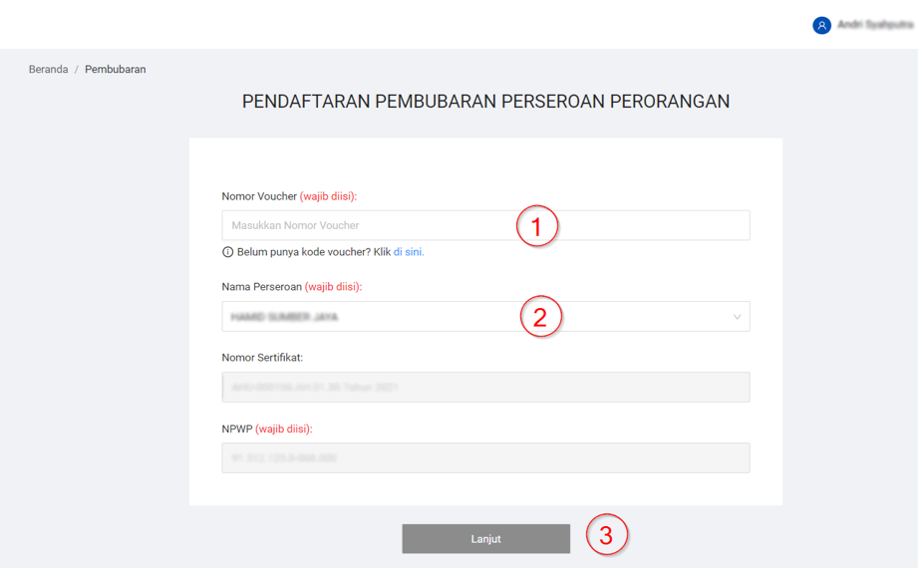924x568 pixels.
Task: Click the page heading Pendaftaran Pembubaran Perseroan Perorangan
Action: [x=485, y=102]
